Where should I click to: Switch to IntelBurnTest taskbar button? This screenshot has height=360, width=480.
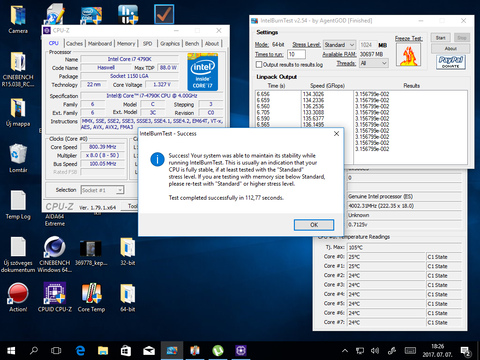pyautogui.click(x=172, y=351)
